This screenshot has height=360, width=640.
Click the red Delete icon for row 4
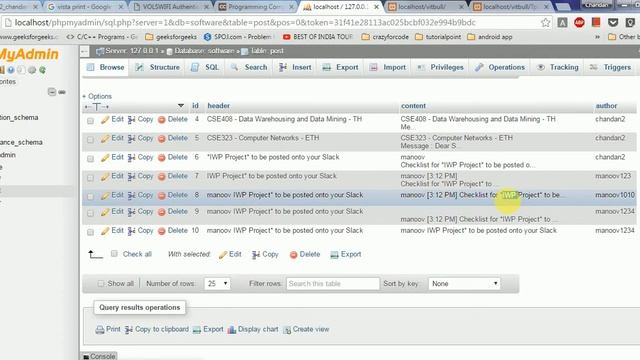pyautogui.click(x=162, y=120)
